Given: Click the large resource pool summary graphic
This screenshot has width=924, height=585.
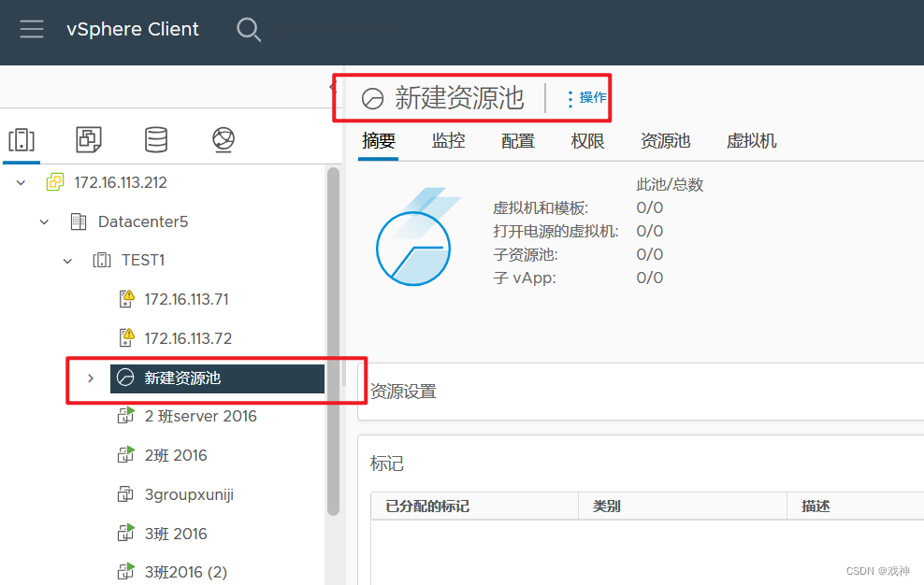Looking at the screenshot, I should pyautogui.click(x=418, y=237).
